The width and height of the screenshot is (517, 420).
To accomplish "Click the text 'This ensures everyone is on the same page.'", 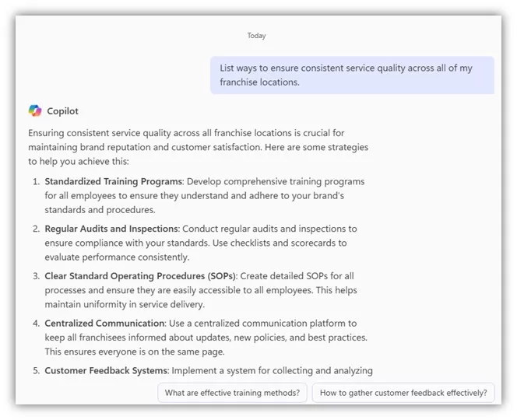I will [135, 352].
